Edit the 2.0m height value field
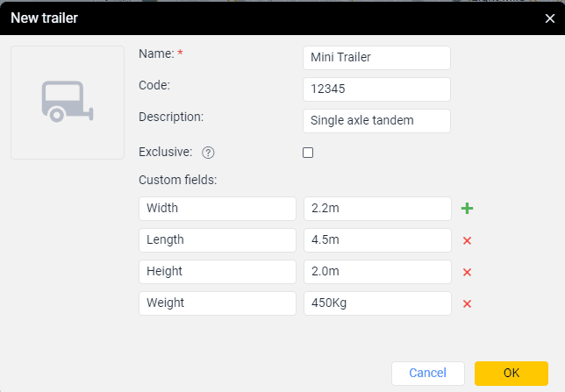The height and width of the screenshot is (392, 565). [x=377, y=272]
